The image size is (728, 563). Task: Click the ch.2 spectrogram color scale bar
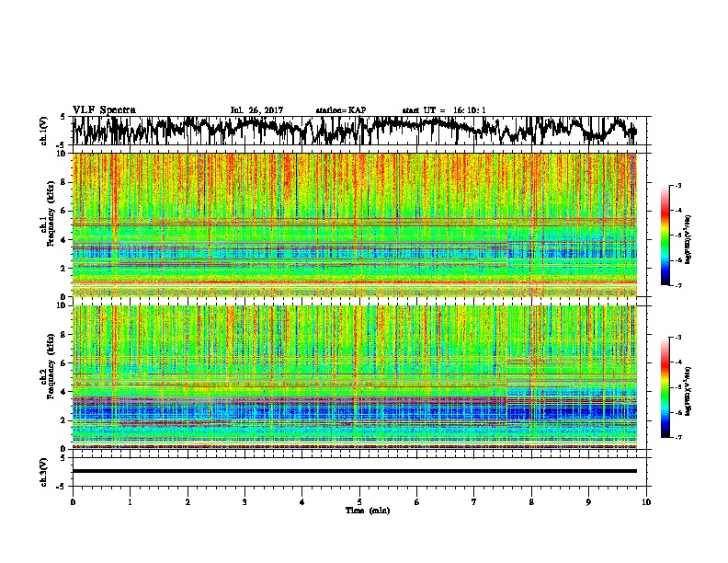665,387
